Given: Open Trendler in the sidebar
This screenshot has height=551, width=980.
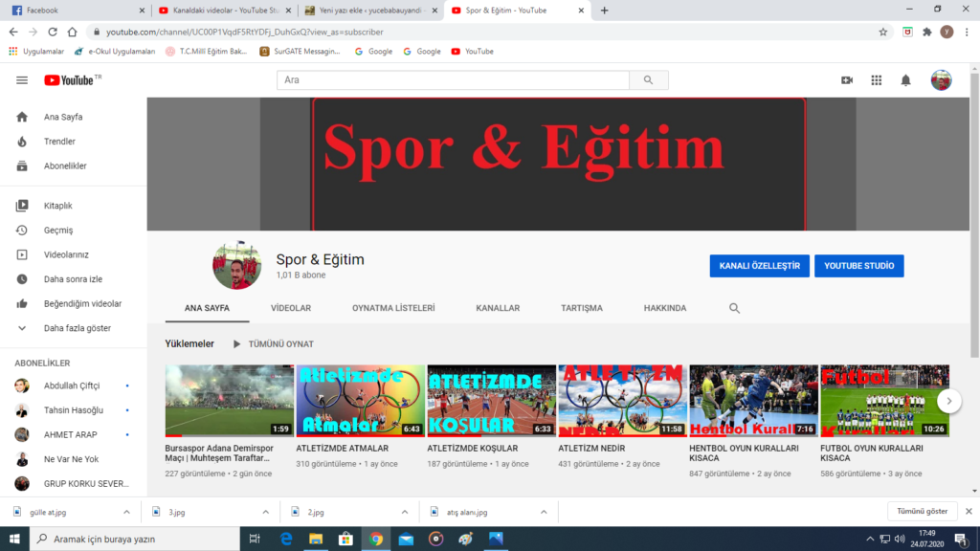Looking at the screenshot, I should (59, 142).
